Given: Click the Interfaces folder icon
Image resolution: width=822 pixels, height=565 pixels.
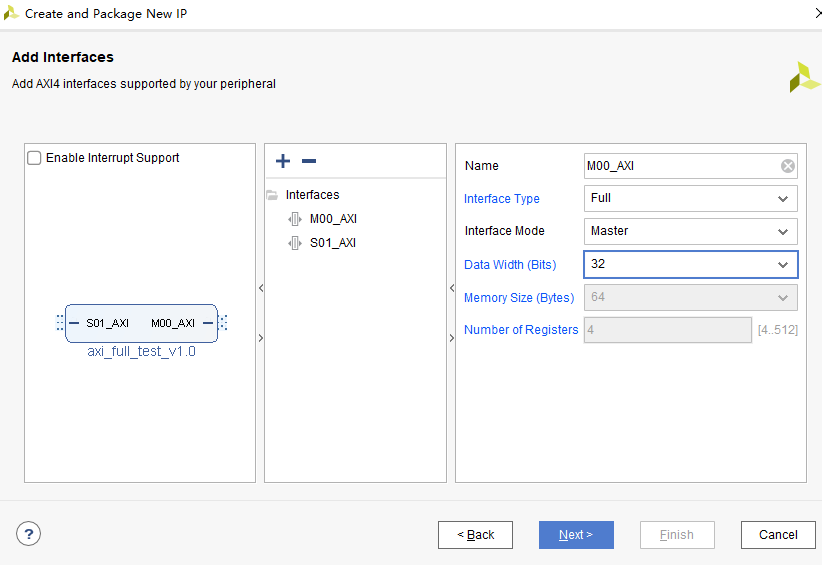Looking at the screenshot, I should (272, 195).
